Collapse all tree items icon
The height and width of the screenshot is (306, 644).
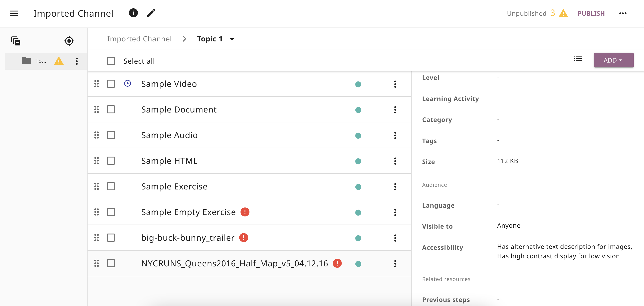click(16, 41)
